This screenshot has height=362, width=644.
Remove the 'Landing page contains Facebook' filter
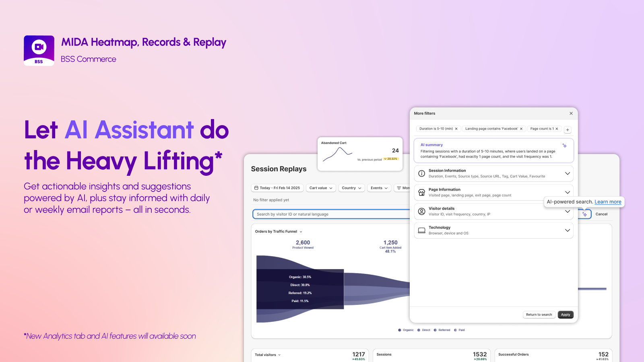coord(521,129)
